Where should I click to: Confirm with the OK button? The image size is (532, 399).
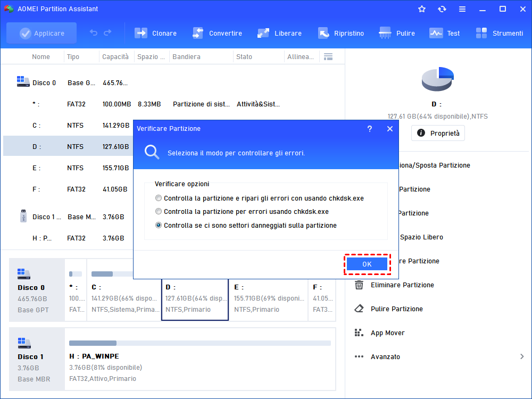pos(367,264)
